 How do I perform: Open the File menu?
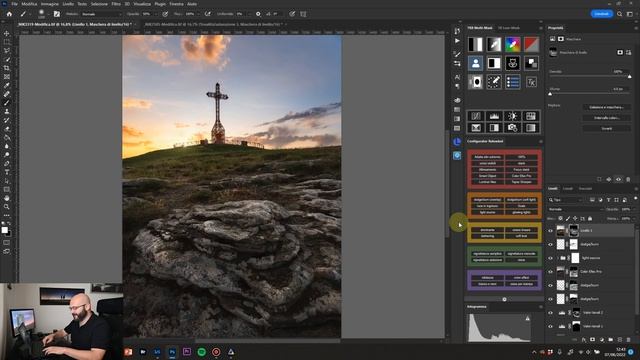(x=14, y=4)
